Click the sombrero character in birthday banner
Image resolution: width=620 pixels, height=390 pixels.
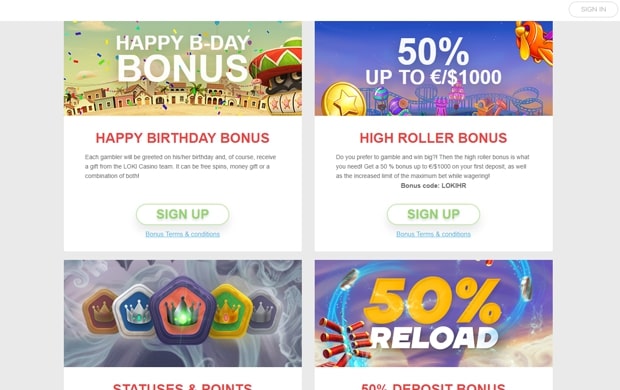click(x=279, y=73)
